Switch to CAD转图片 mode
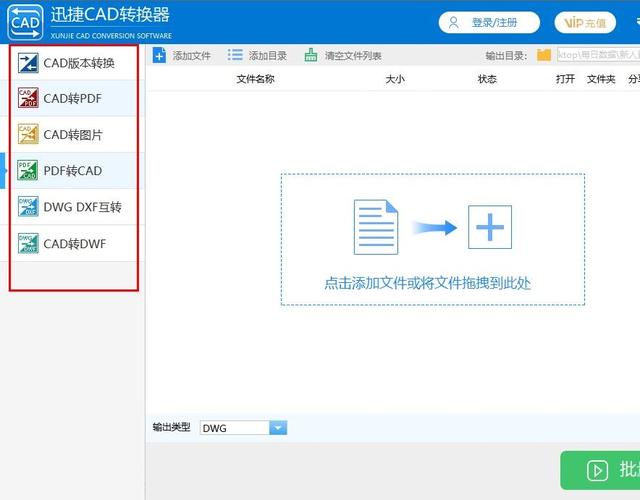640x500 pixels. click(74, 134)
